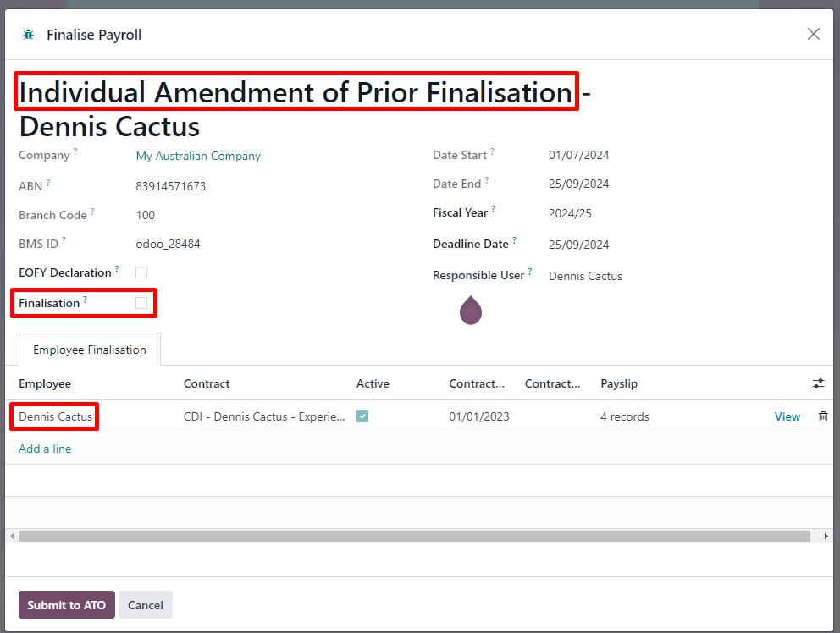Open the column settings adjuster icon
Image resolution: width=840 pixels, height=633 pixels.
(818, 383)
